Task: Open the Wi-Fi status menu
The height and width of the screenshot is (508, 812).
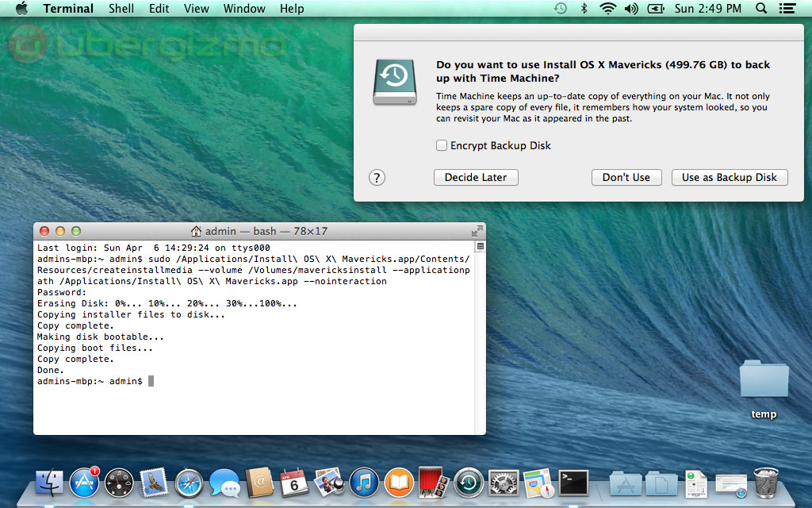Action: 608,8
